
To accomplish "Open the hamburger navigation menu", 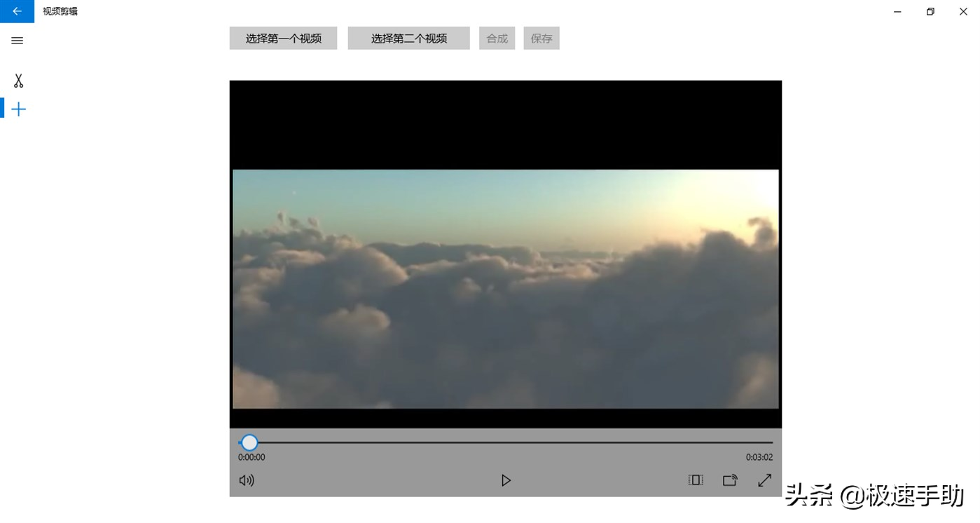I will pos(18,41).
